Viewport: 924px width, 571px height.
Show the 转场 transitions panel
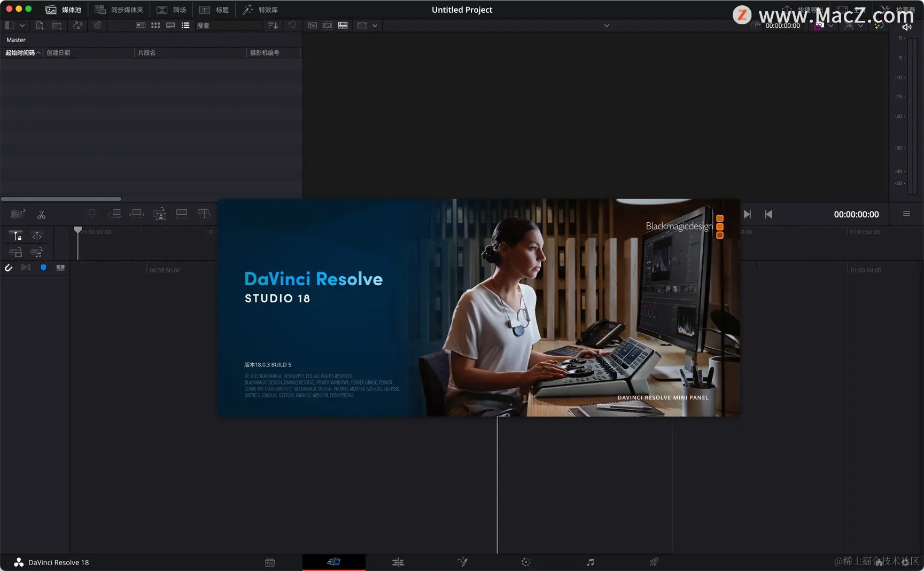(x=171, y=10)
